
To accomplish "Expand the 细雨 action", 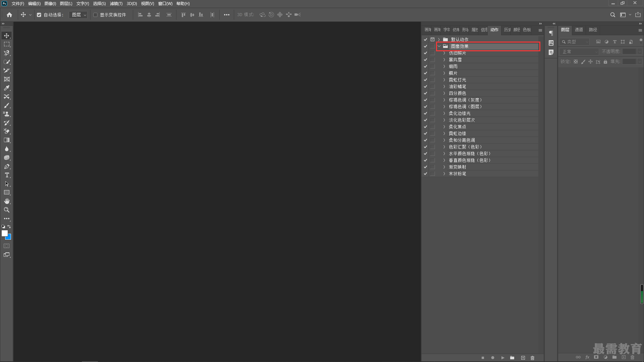I will tap(444, 66).
